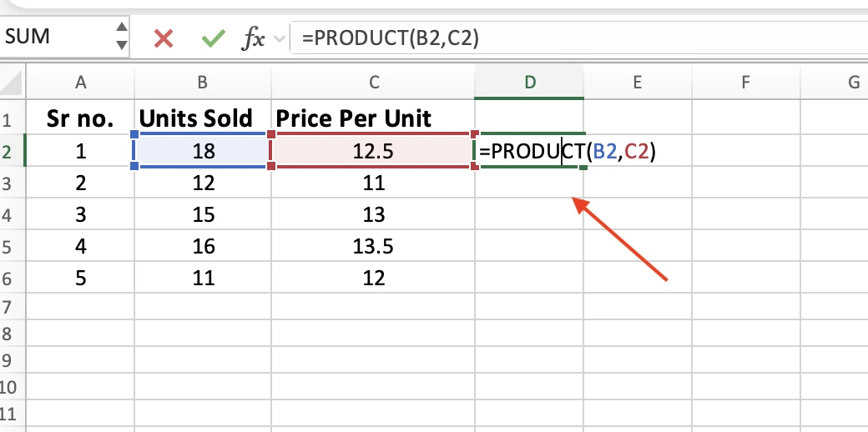Select row 1 header
868x432 pixels.
pyautogui.click(x=12, y=118)
